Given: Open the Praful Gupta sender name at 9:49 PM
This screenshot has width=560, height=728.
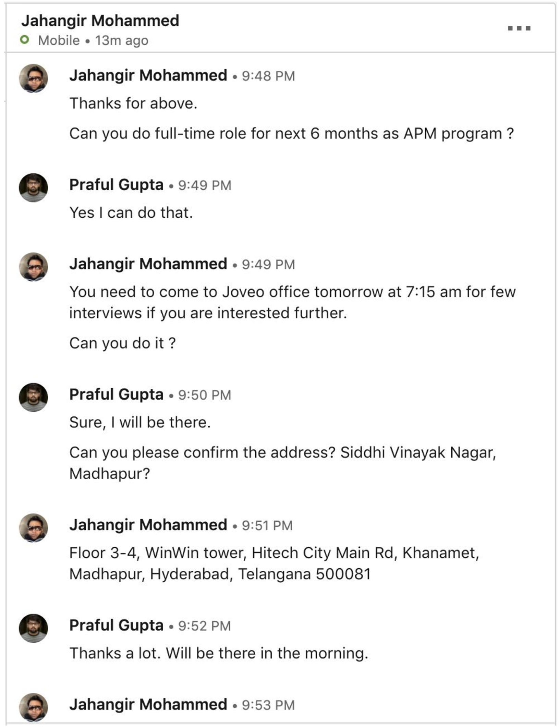Looking at the screenshot, I should [116, 185].
